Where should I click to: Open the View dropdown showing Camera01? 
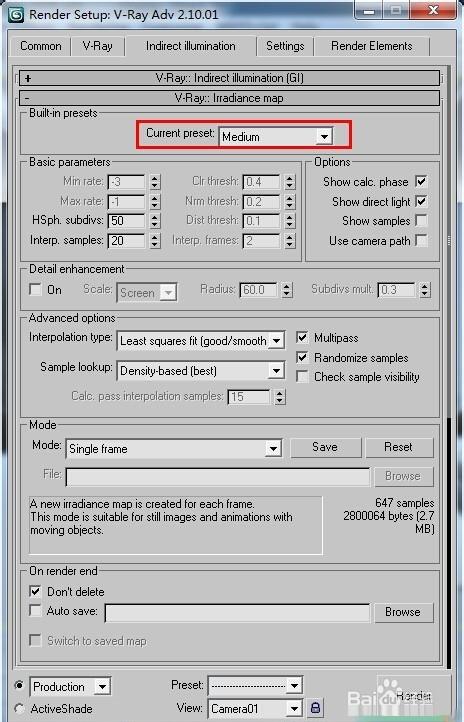coord(255,708)
